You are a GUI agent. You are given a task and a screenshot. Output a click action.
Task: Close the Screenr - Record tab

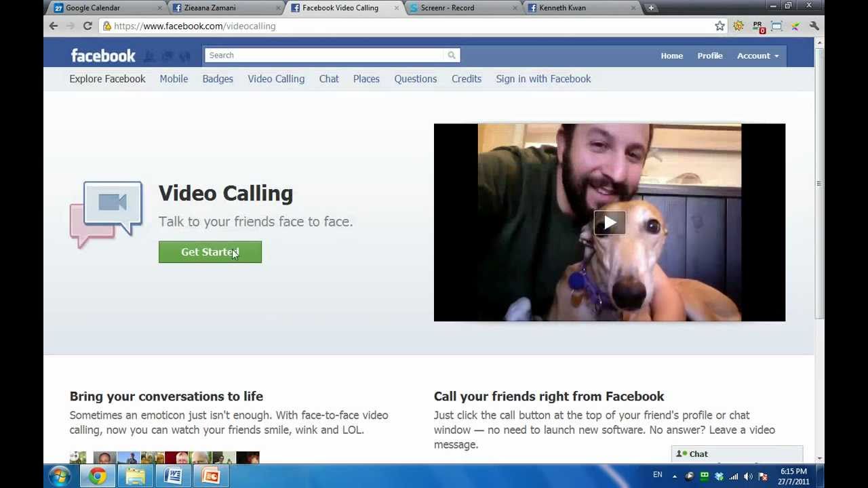coord(515,8)
